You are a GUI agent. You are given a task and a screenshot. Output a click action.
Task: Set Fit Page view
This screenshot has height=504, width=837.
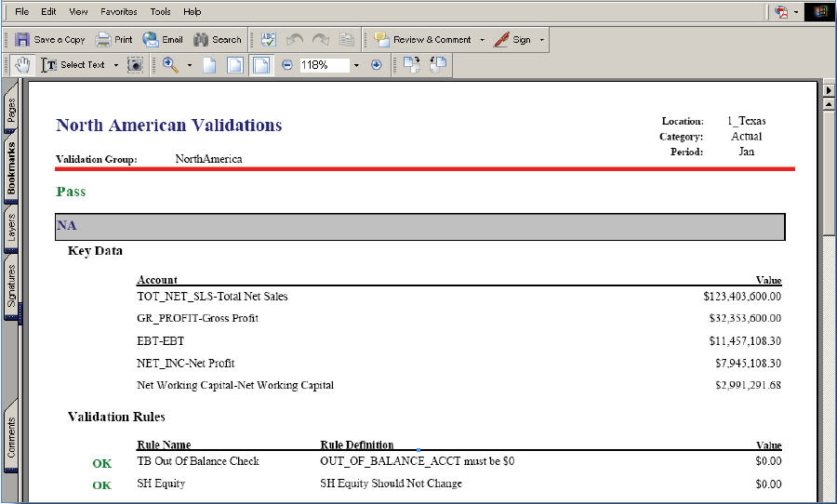235,65
